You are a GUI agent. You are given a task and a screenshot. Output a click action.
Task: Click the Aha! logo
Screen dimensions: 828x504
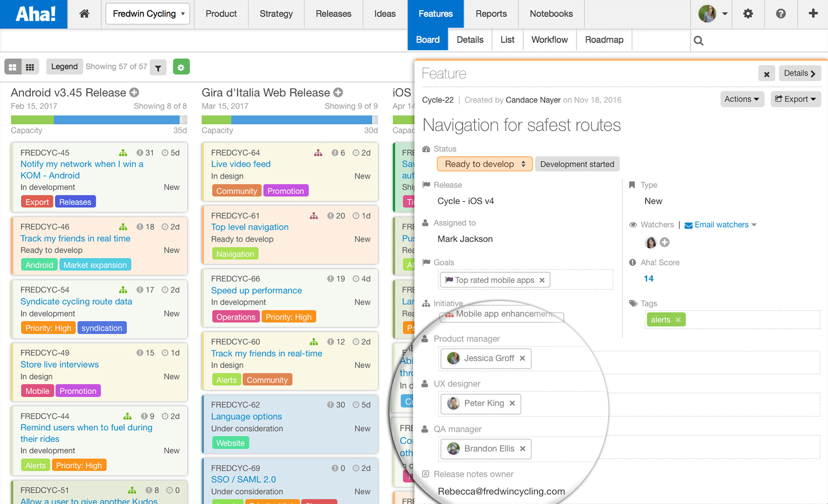coord(34,14)
